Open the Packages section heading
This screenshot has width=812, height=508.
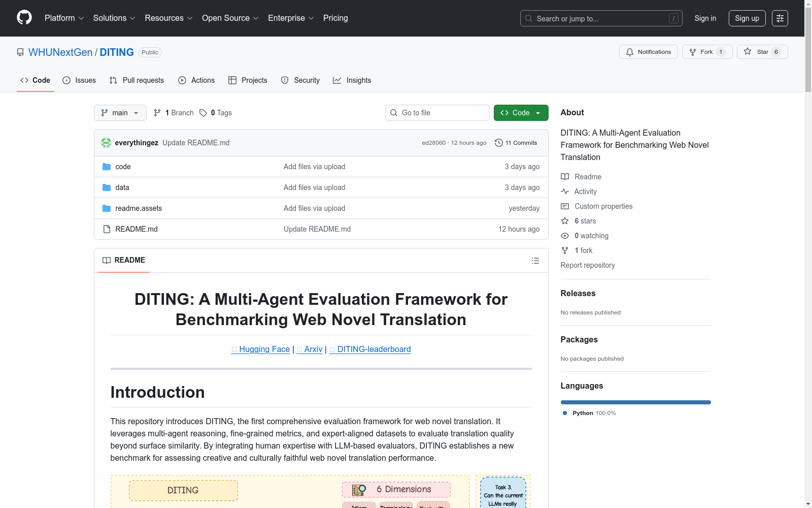(x=579, y=340)
